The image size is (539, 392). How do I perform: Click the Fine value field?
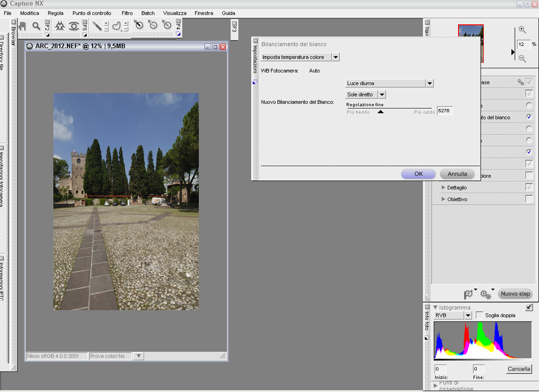[x=478, y=369]
